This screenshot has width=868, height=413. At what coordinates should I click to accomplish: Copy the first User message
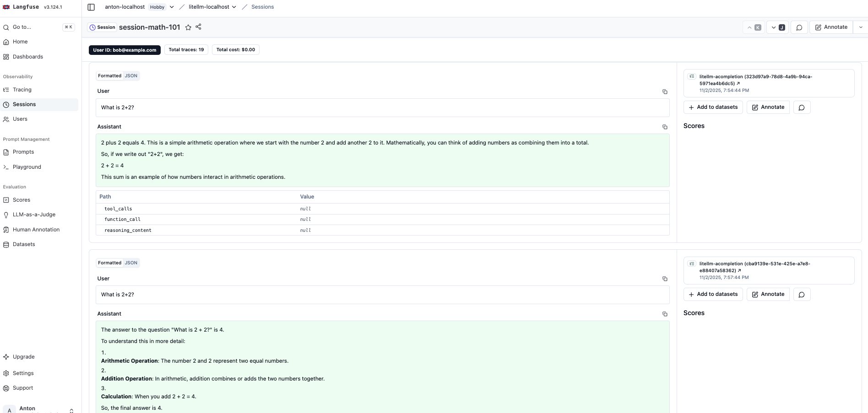pyautogui.click(x=665, y=92)
